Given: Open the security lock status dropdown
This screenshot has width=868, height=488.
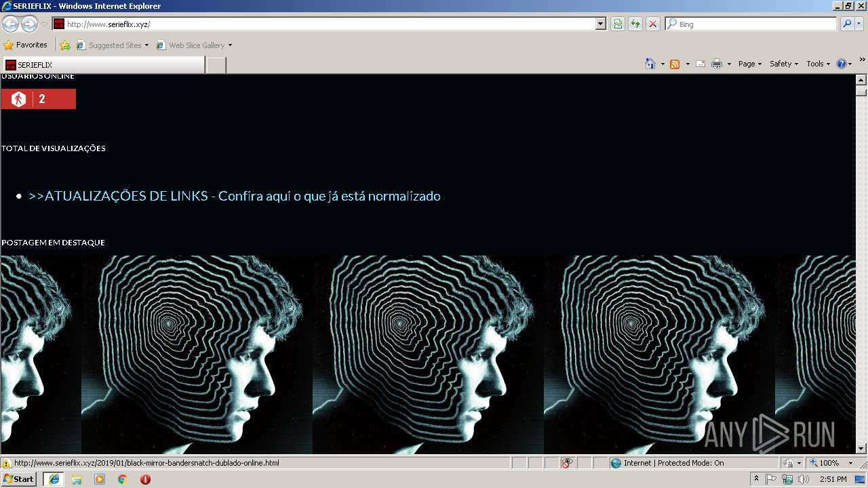Looking at the screenshot, I should pyautogui.click(x=791, y=463).
